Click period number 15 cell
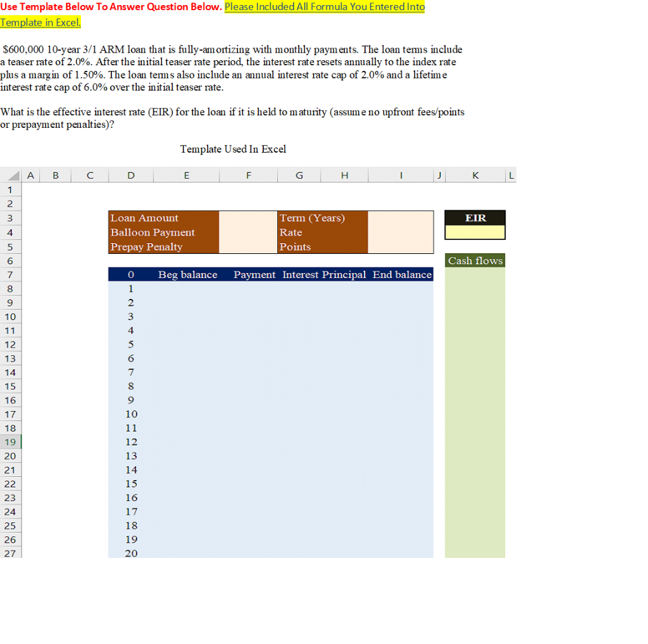This screenshot has width=648, height=644. [130, 484]
